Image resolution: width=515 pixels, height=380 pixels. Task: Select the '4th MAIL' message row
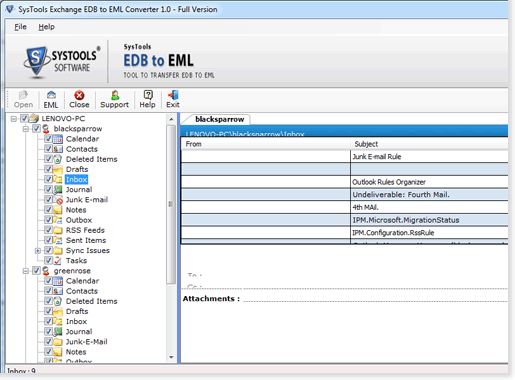pos(345,207)
